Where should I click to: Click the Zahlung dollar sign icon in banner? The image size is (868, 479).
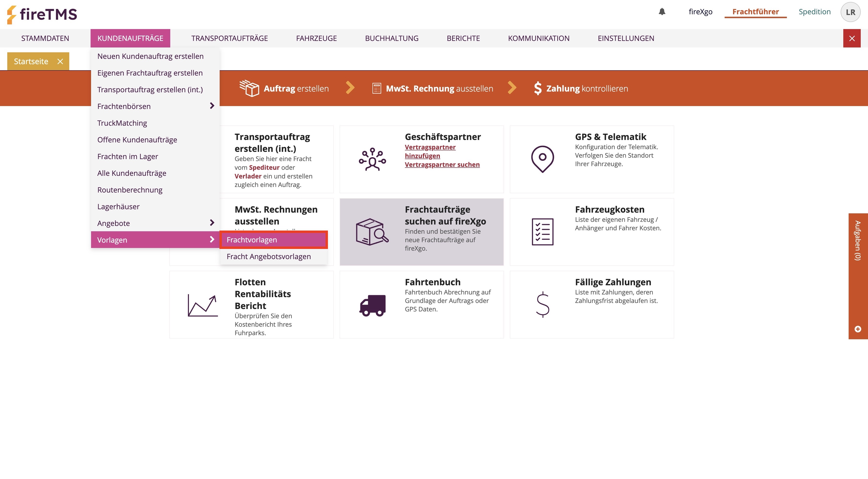click(537, 88)
